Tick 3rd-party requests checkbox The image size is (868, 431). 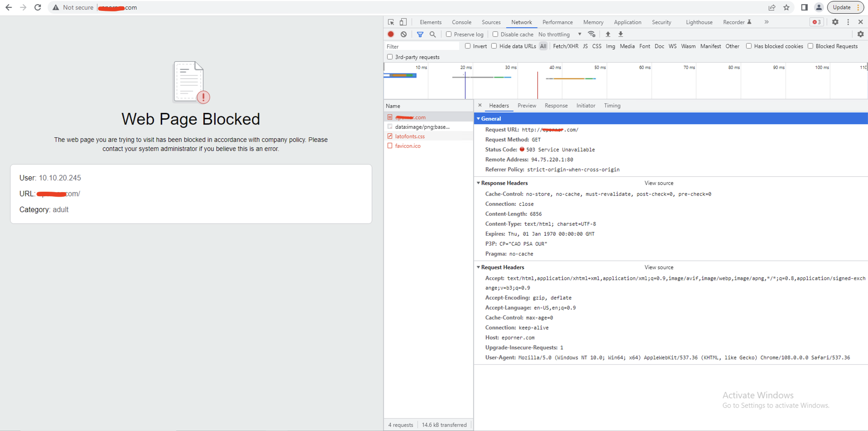click(390, 57)
